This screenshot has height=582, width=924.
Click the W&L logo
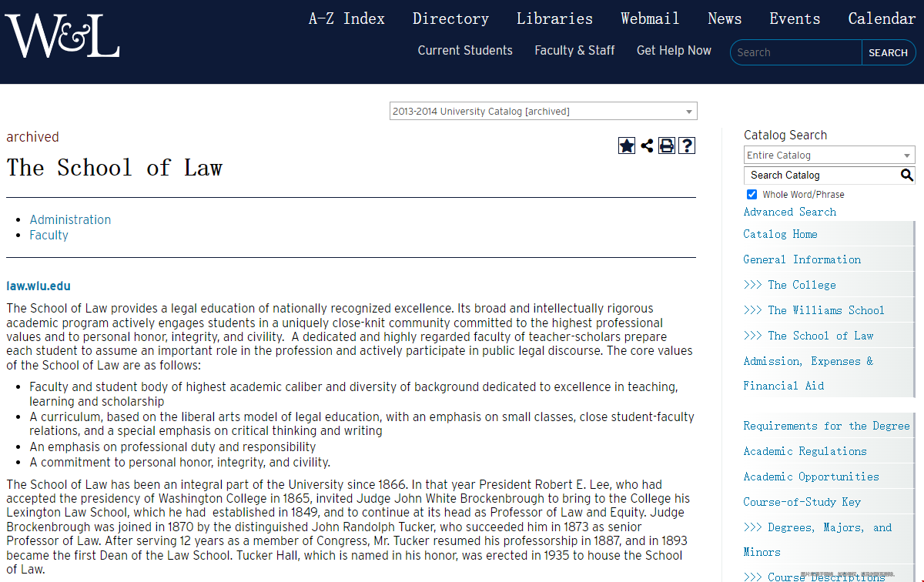click(62, 36)
